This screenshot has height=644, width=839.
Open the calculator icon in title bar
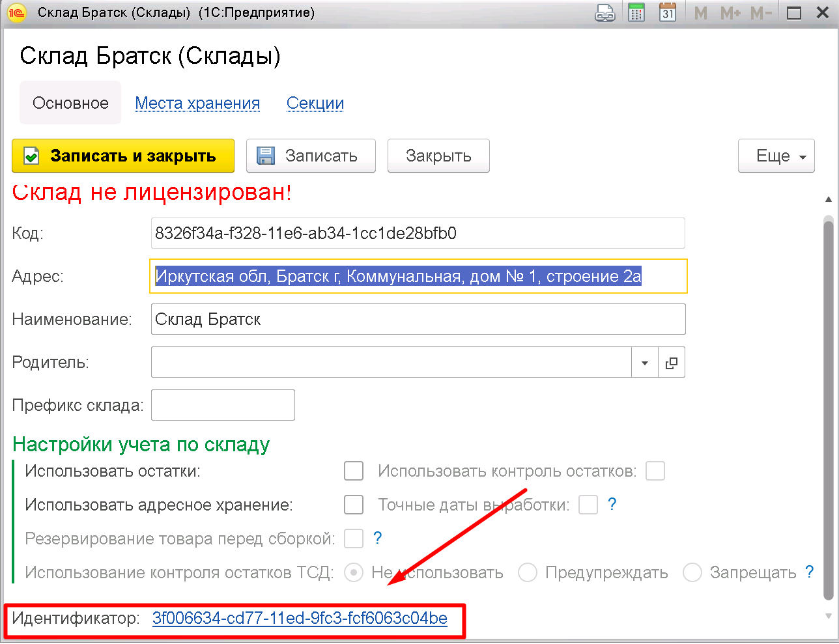coord(636,13)
